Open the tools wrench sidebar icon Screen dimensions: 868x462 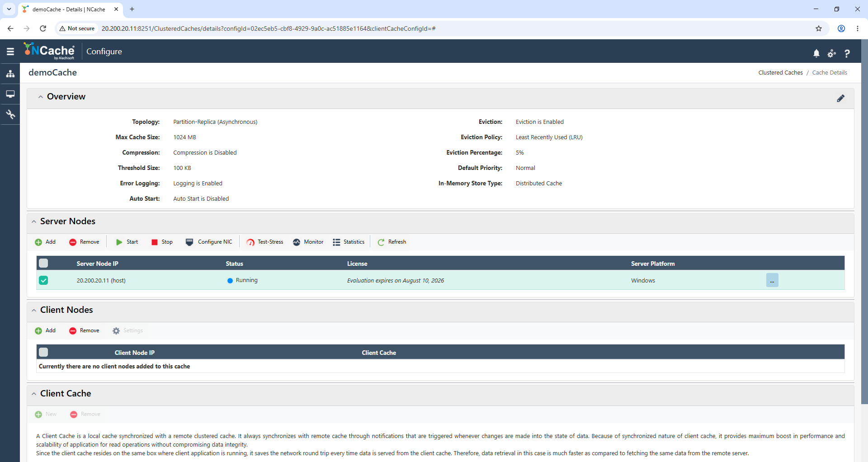click(10, 114)
